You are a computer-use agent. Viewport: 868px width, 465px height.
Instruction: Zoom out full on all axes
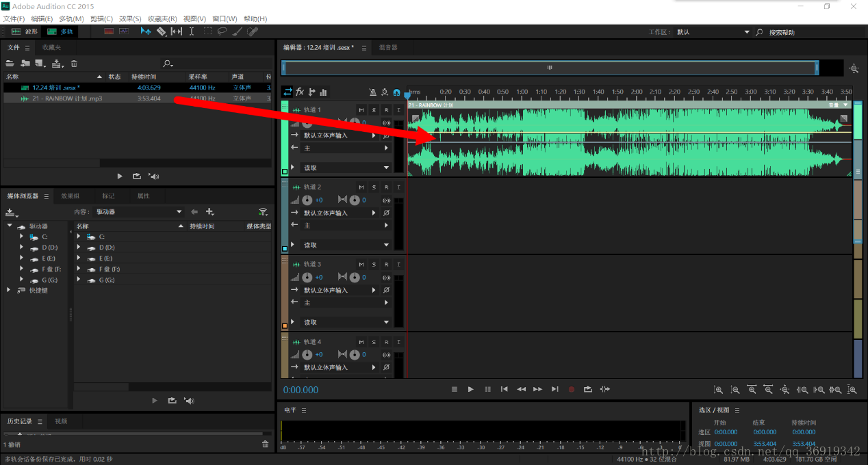pyautogui.click(x=785, y=390)
